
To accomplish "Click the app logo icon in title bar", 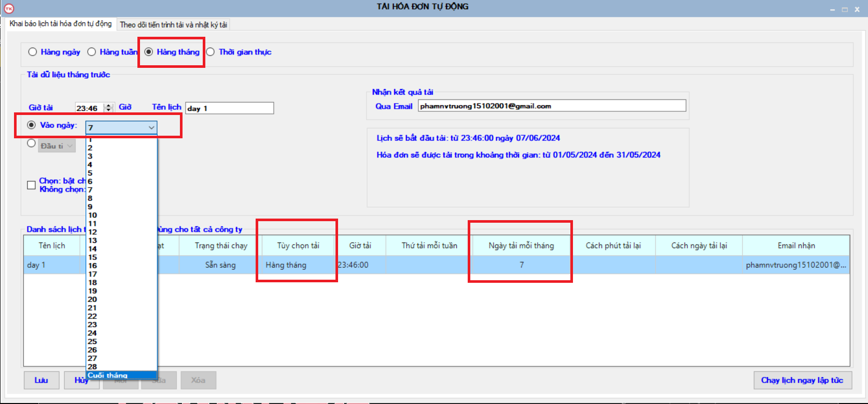I will coord(9,8).
